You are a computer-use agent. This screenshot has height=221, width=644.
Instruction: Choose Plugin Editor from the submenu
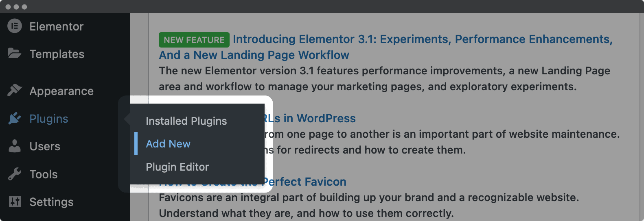pos(177,167)
